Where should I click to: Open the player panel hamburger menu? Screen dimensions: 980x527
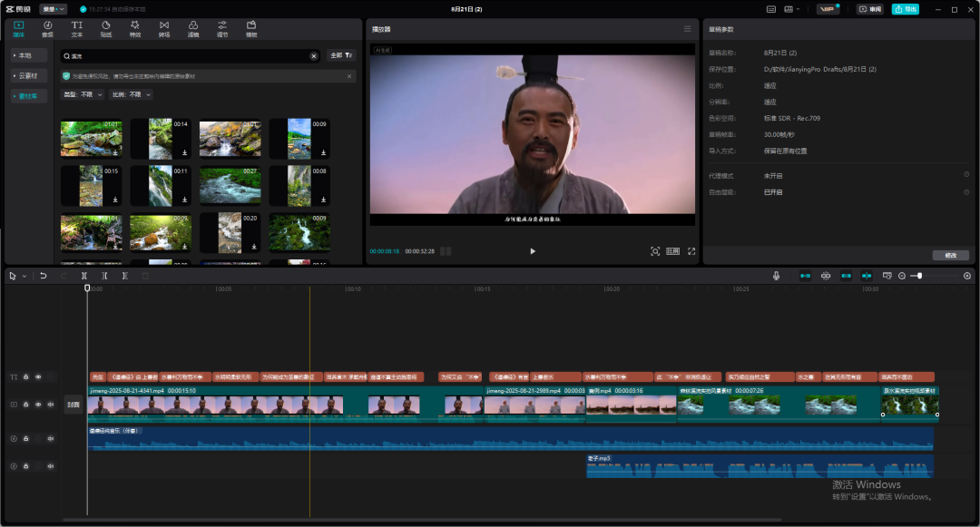point(688,29)
